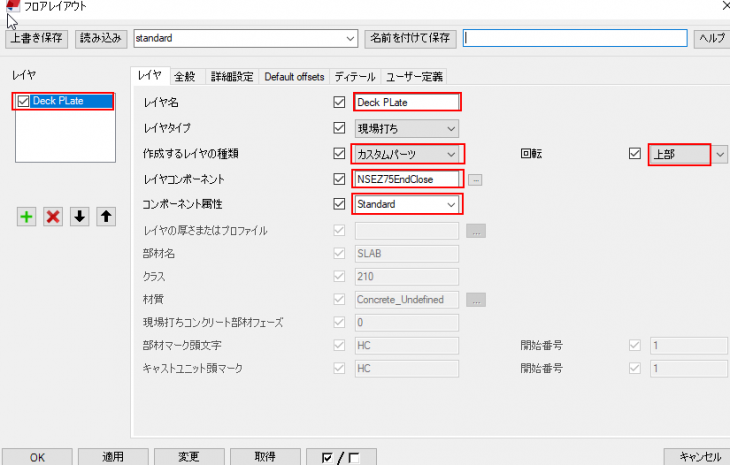Image resolution: width=730 pixels, height=465 pixels.
Task: Click クラス field showing 210
Action: 407,276
